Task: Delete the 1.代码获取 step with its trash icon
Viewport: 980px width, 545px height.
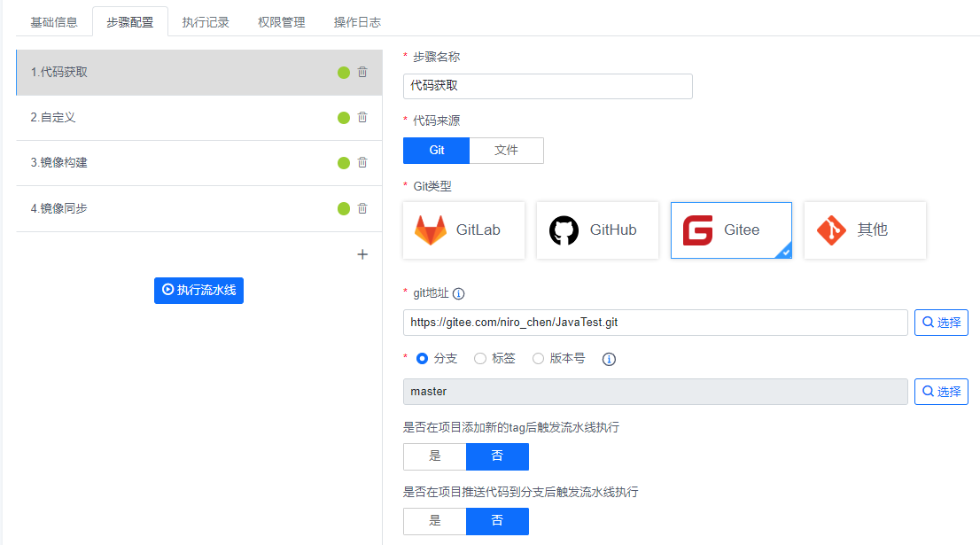Action: point(362,73)
